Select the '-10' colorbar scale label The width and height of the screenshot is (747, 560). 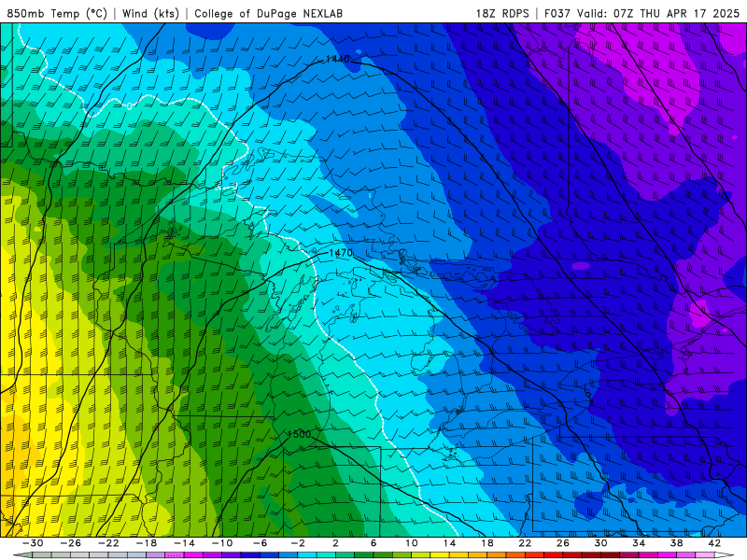[222, 543]
